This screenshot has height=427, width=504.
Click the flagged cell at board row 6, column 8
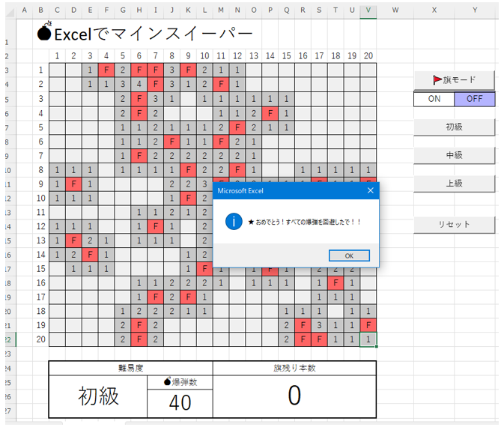coord(171,142)
